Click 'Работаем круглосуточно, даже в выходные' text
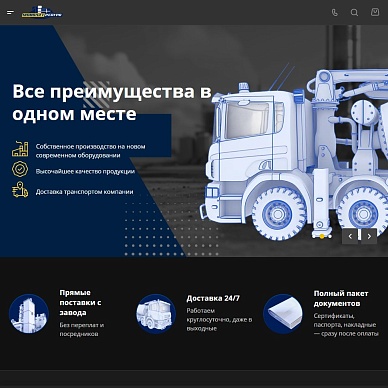388x388 pixels. click(x=219, y=319)
